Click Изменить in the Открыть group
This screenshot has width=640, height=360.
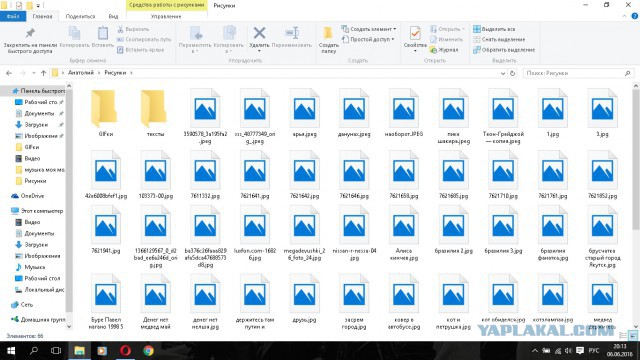pos(446,40)
